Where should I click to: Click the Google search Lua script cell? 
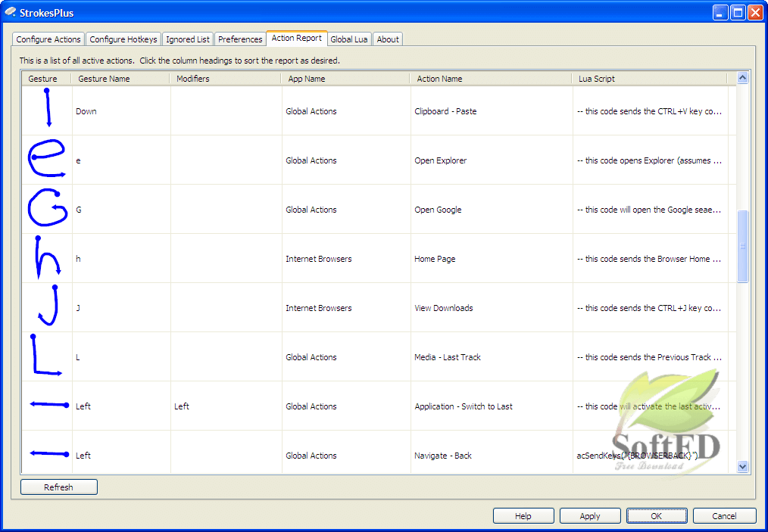(650, 210)
